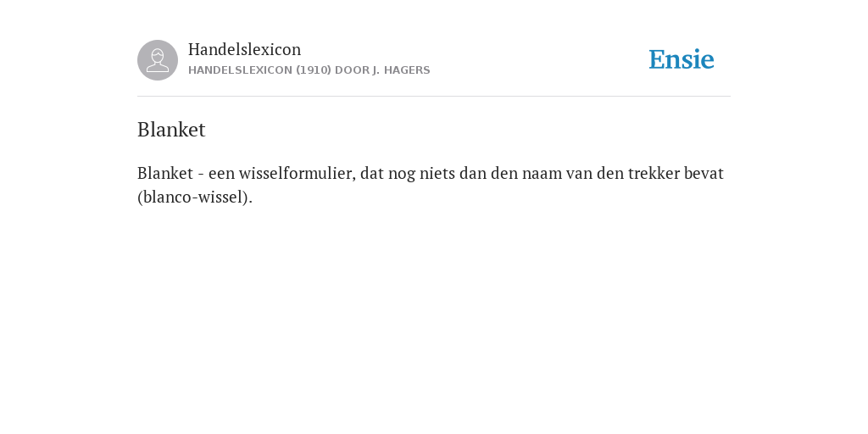Image resolution: width=868 pixels, height=434 pixels.
Task: Click the first word Blanket of the definition
Action: (165, 173)
